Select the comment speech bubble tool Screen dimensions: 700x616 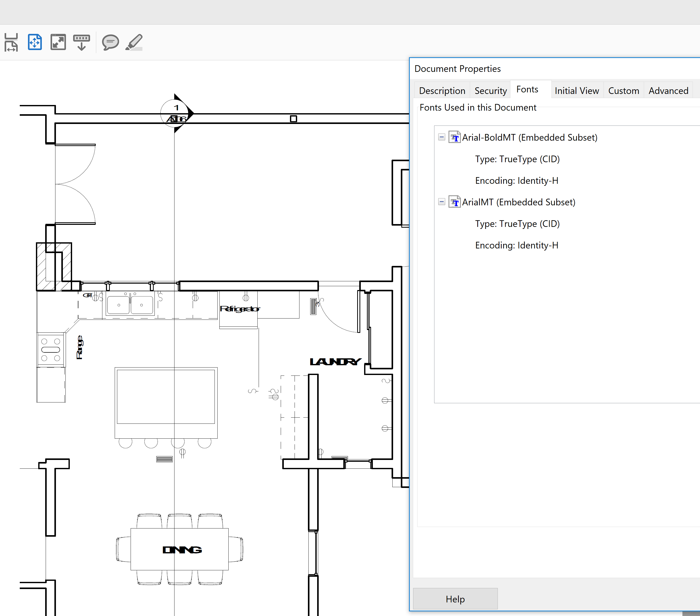tap(110, 42)
